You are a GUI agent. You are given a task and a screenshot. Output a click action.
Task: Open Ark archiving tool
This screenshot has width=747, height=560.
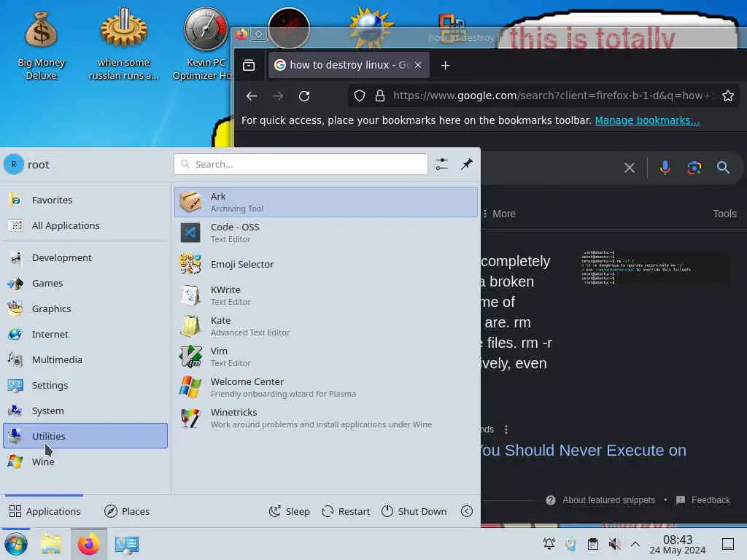[326, 202]
